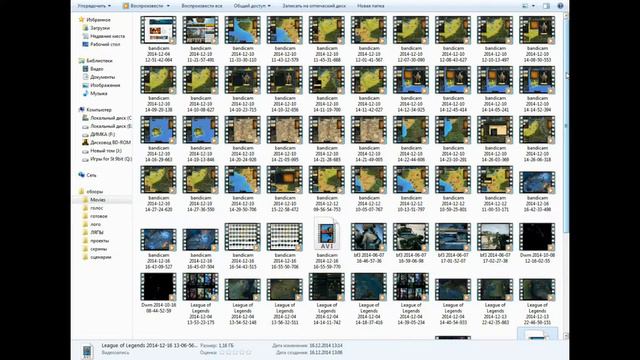The image size is (640, 360).
Task: Select League of Legends 2014-12-13 22-42-35 video
Action: [x=495, y=289]
